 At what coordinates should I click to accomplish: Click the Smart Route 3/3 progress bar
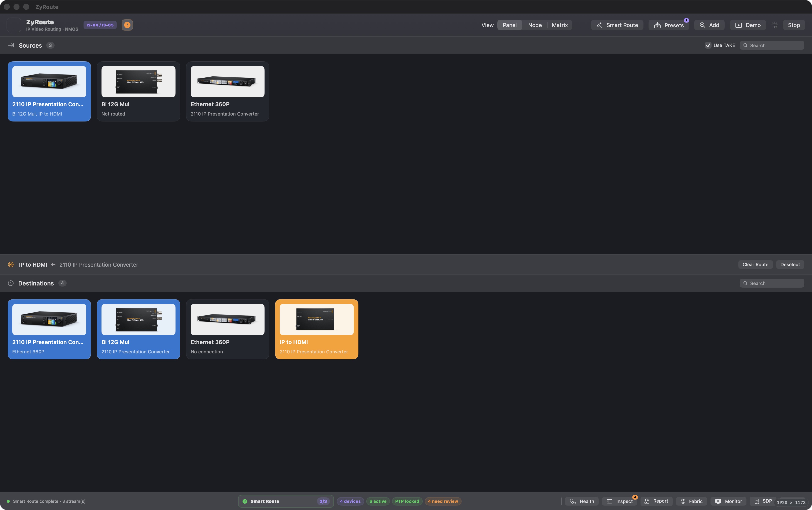286,501
